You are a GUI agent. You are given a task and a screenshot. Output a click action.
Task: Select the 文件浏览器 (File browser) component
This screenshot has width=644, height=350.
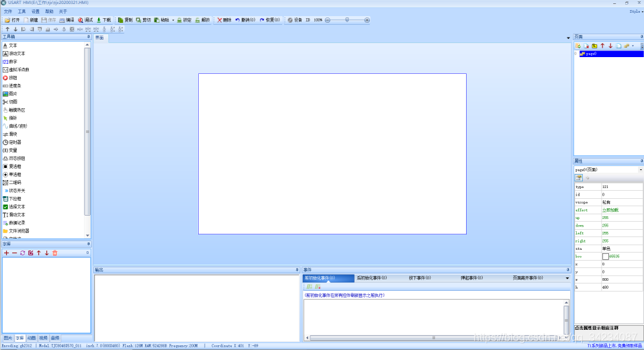pyautogui.click(x=16, y=231)
